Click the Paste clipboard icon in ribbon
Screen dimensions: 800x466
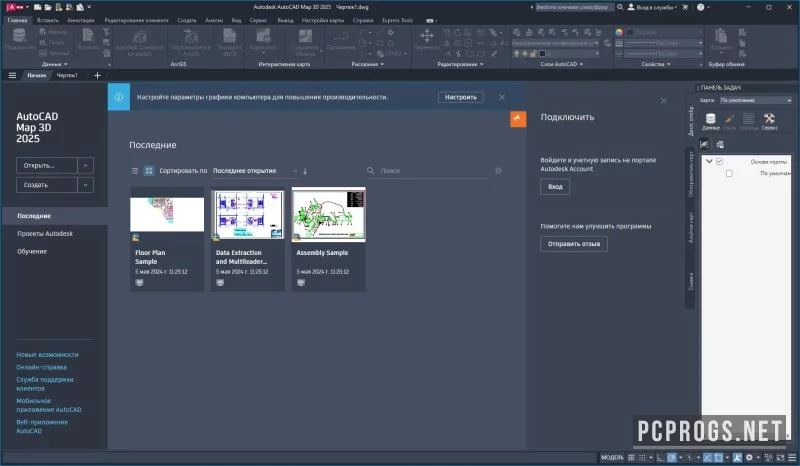tap(720, 36)
